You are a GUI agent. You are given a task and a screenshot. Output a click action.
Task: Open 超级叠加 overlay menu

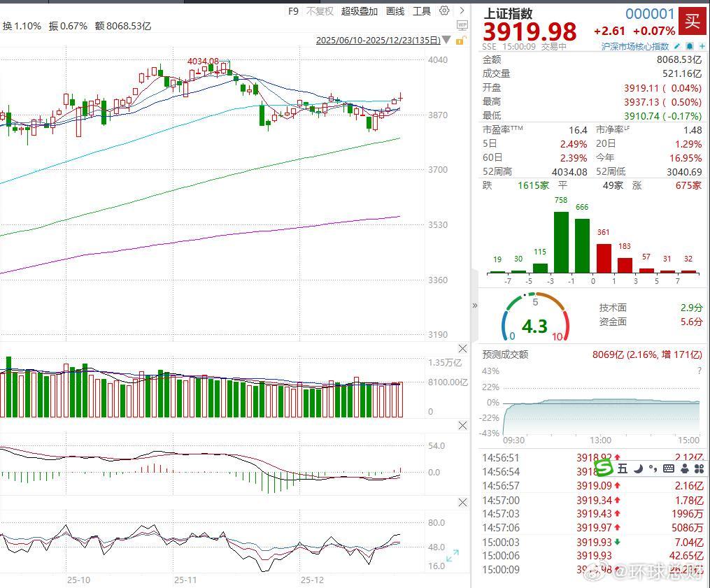[x=359, y=11]
